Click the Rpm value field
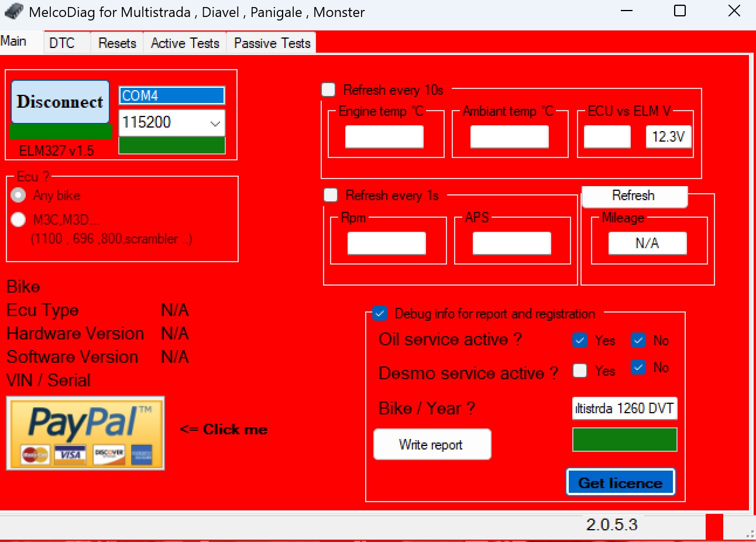This screenshot has height=542, width=756. click(386, 243)
